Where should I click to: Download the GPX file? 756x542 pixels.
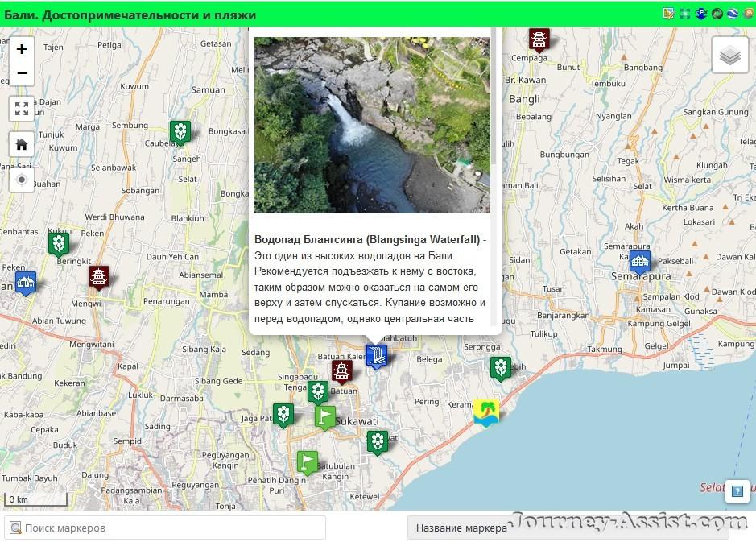click(701, 14)
